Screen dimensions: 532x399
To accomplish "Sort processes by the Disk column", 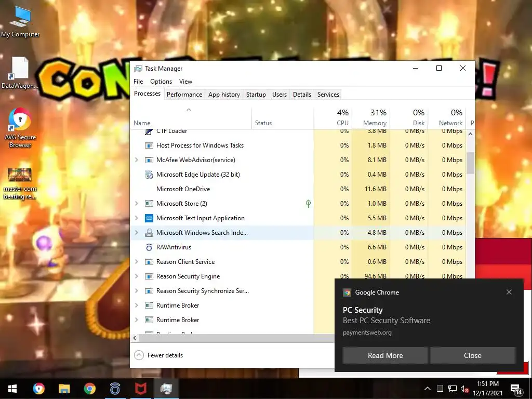I will [x=409, y=117].
